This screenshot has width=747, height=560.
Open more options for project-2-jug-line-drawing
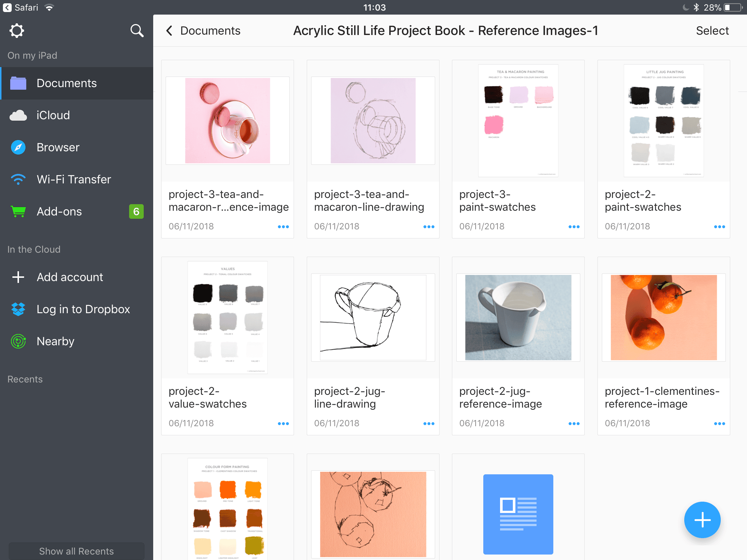coord(429,424)
